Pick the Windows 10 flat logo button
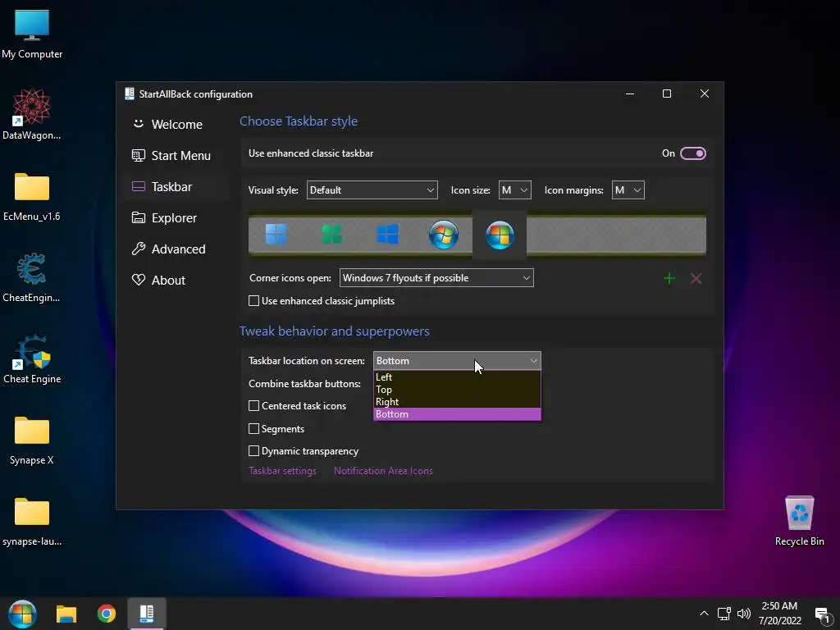The width and height of the screenshot is (840, 630). 387,234
